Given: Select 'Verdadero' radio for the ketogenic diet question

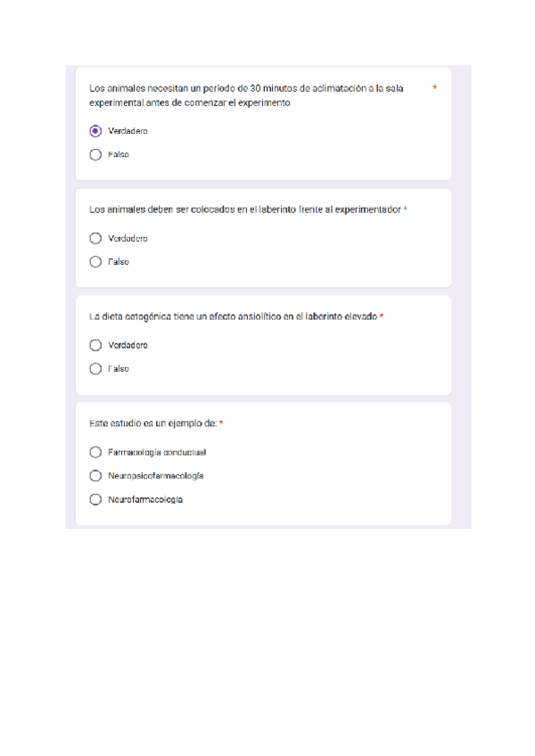Looking at the screenshot, I should click(x=95, y=345).
